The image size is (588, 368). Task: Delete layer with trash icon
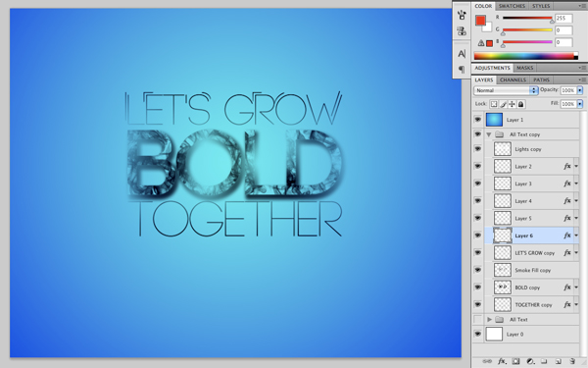point(572,361)
